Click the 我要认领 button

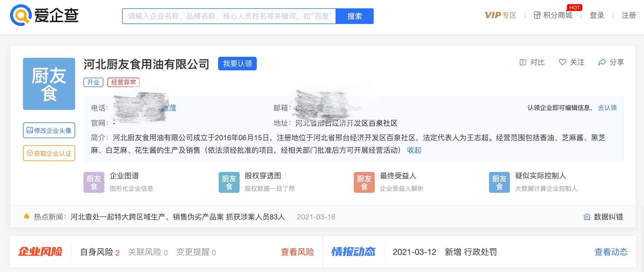[x=237, y=64]
